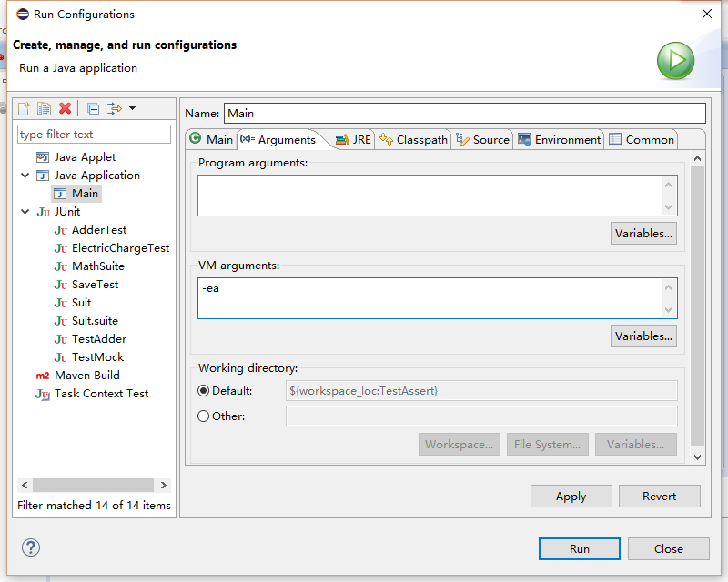Click the type filter text field
This screenshot has width=728, height=582.
pyautogui.click(x=95, y=134)
